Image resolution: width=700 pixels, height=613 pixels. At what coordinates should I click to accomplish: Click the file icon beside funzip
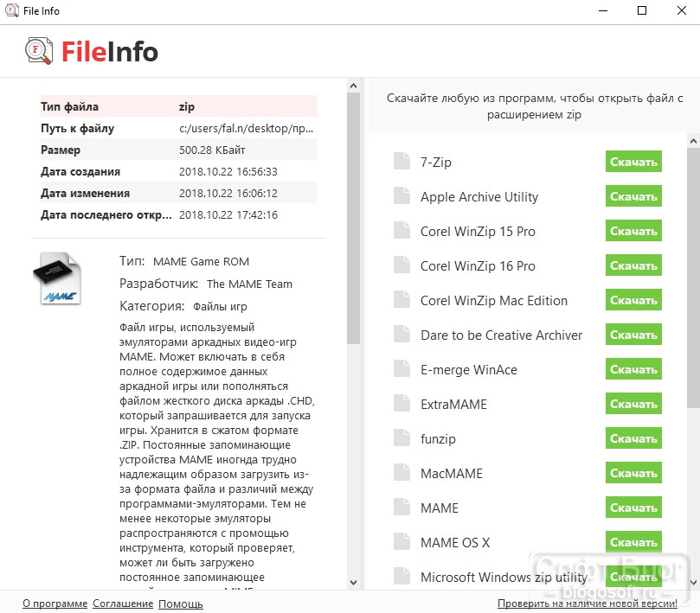point(401,437)
